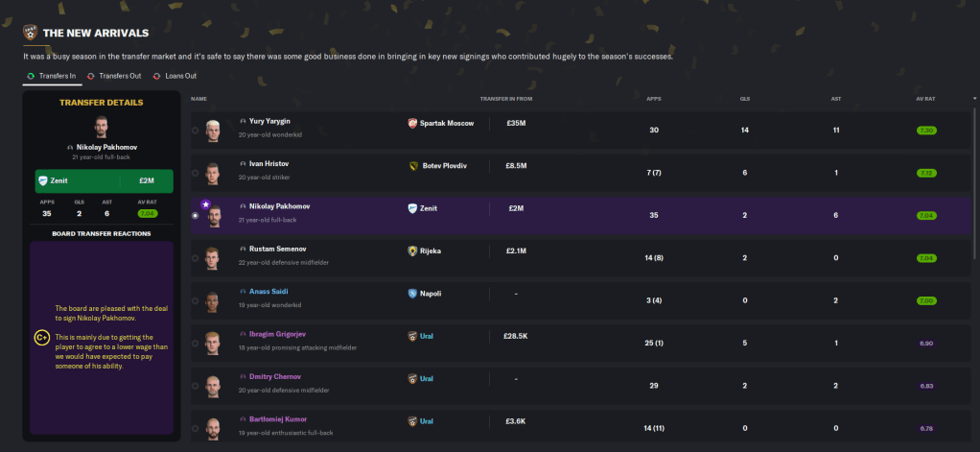Click Yury Yarygin's green 7.80 rating badge
The height and width of the screenshot is (452, 980).
926,130
